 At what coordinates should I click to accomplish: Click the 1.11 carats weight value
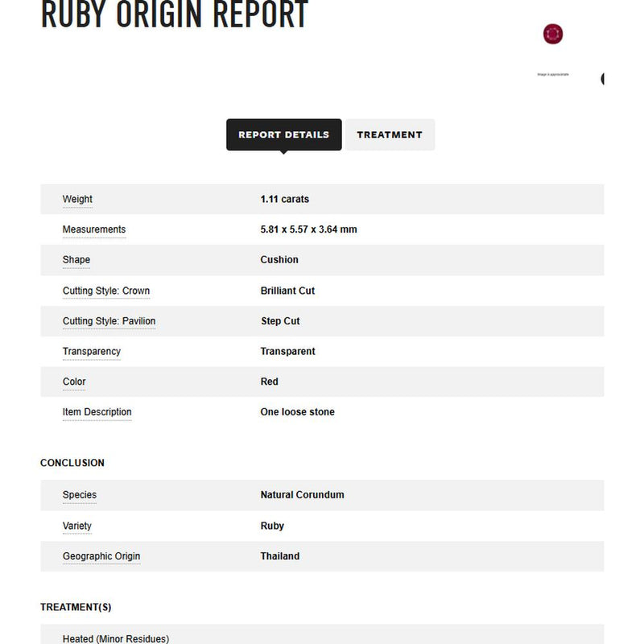pos(284,199)
